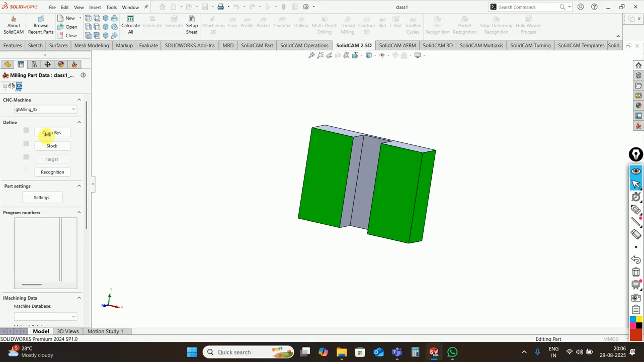
Task: Open Part settings Settings button
Action: 41,198
